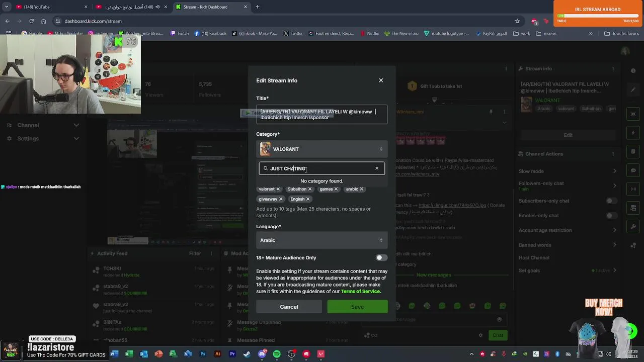Mute audio icon on the second tab
The height and width of the screenshot is (362, 644).
pos(158,7)
